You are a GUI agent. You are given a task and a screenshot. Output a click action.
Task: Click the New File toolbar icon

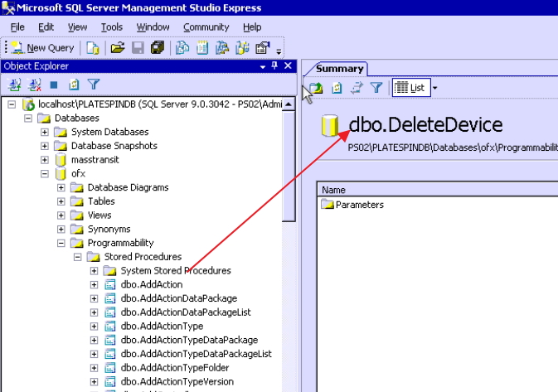[93, 48]
